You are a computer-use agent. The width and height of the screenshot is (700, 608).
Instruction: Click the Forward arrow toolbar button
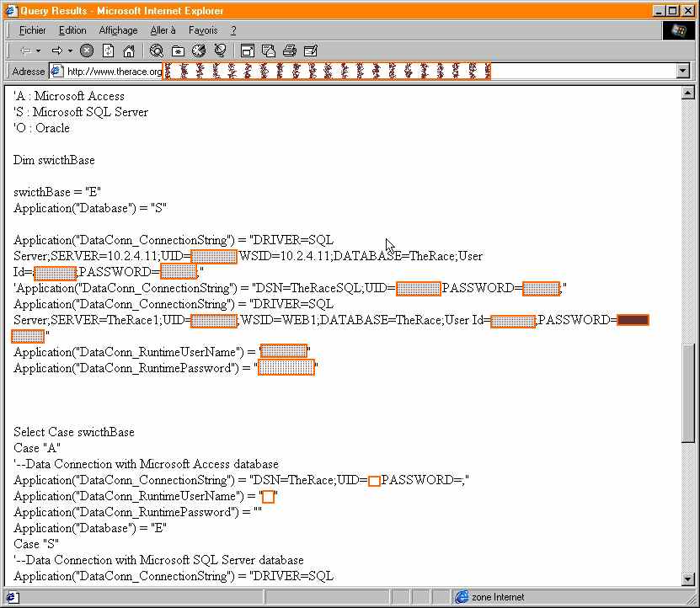point(56,51)
